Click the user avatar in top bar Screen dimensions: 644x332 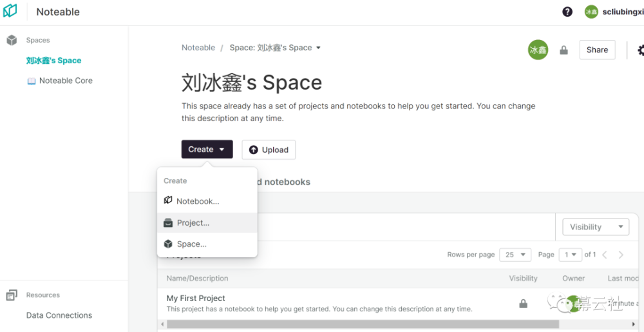[x=591, y=12]
